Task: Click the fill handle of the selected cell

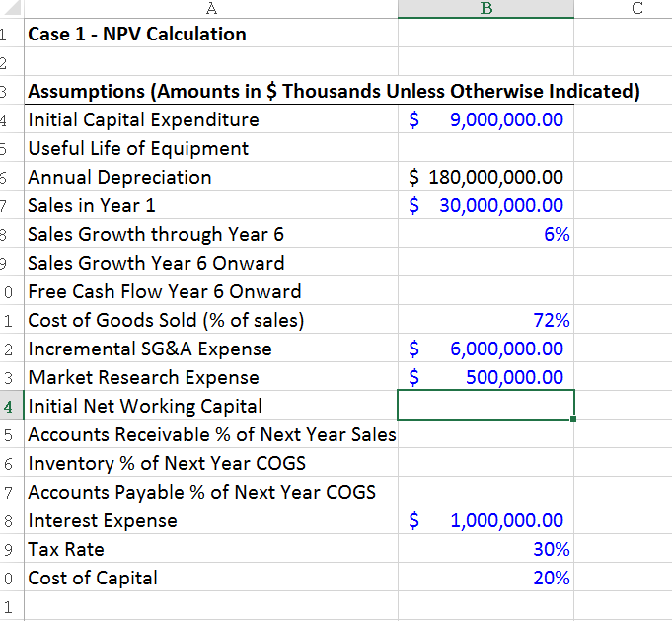Action: (x=573, y=419)
